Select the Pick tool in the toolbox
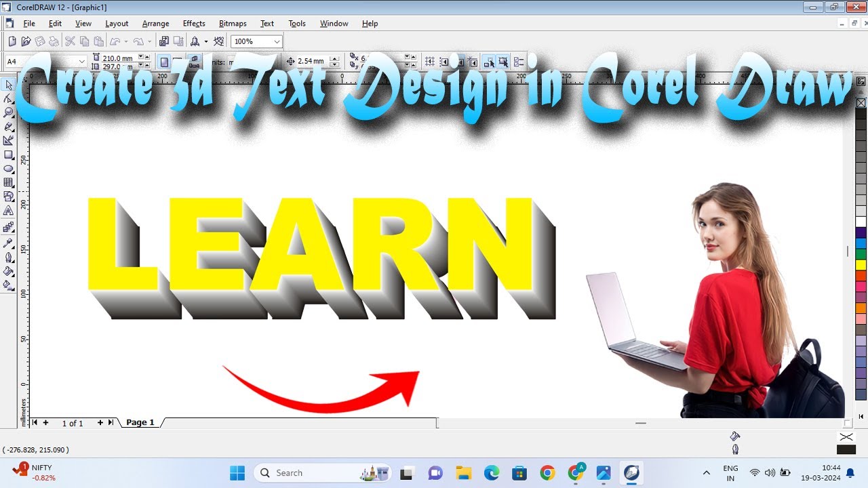 click(x=9, y=85)
